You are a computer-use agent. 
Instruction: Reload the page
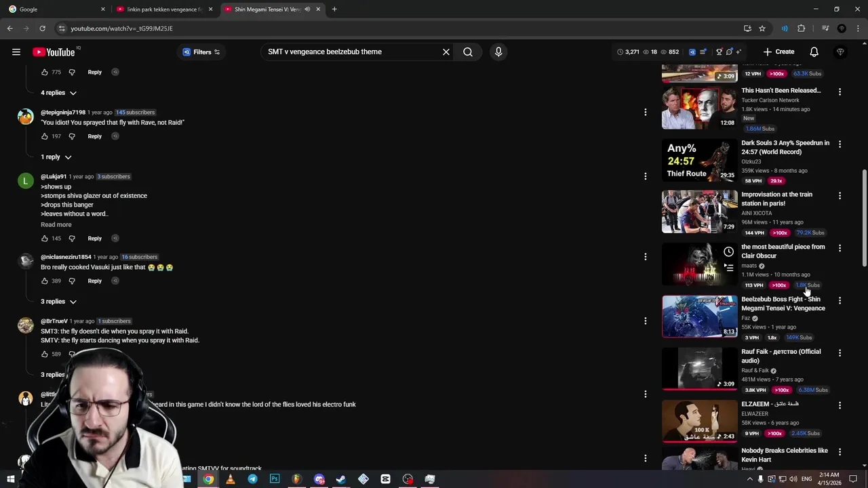pos(42,28)
